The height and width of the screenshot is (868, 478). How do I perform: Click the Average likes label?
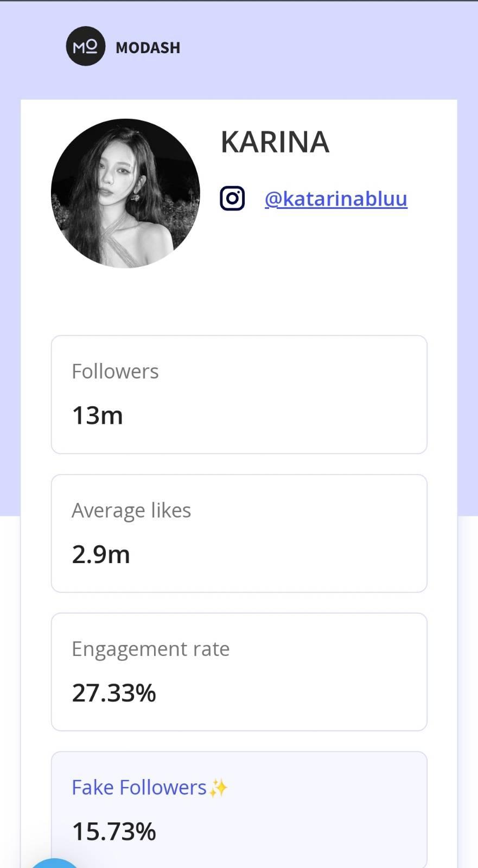(x=131, y=510)
